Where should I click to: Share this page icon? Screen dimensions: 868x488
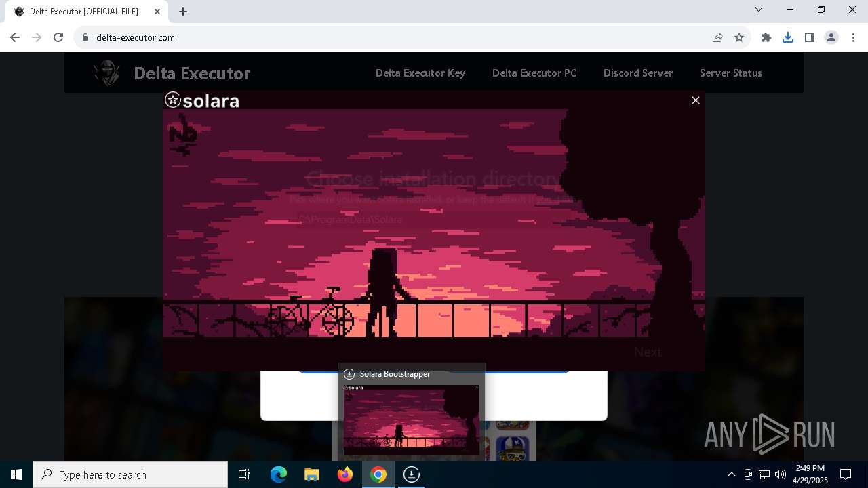coord(717,37)
